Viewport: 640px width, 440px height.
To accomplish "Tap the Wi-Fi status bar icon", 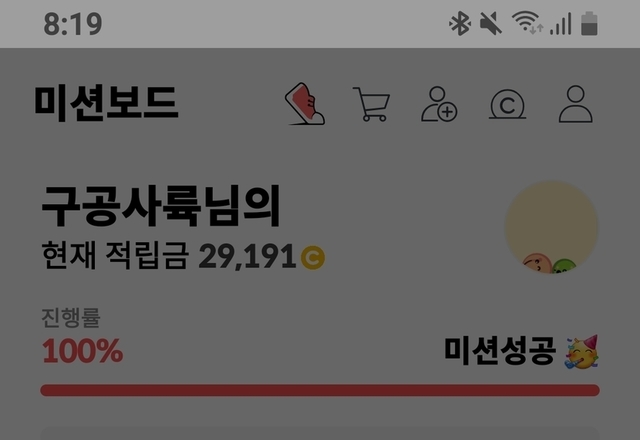I will tap(527, 22).
